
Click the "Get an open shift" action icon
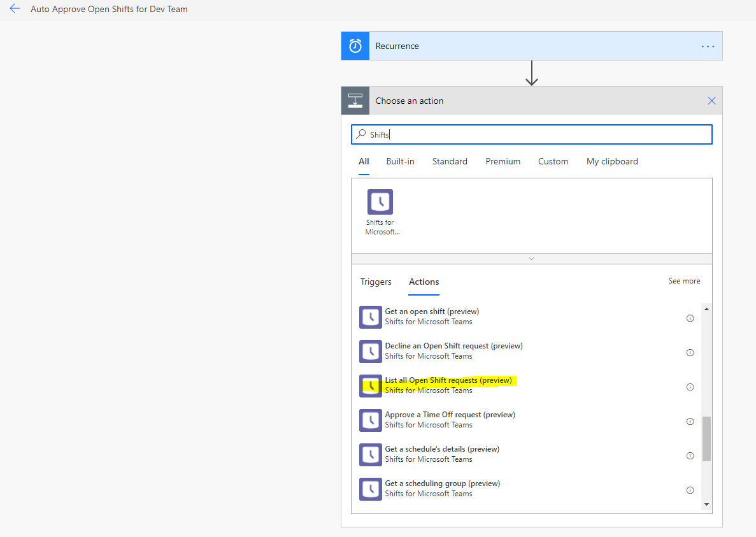(370, 317)
